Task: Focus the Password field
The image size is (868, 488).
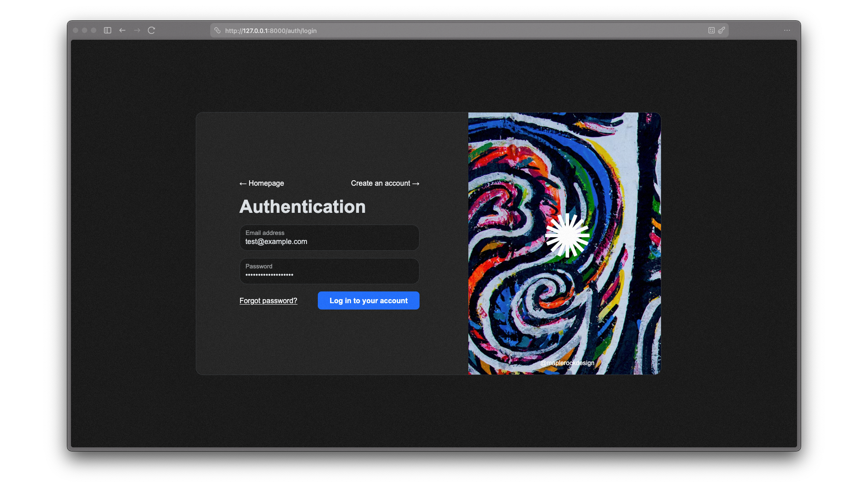Action: (329, 272)
